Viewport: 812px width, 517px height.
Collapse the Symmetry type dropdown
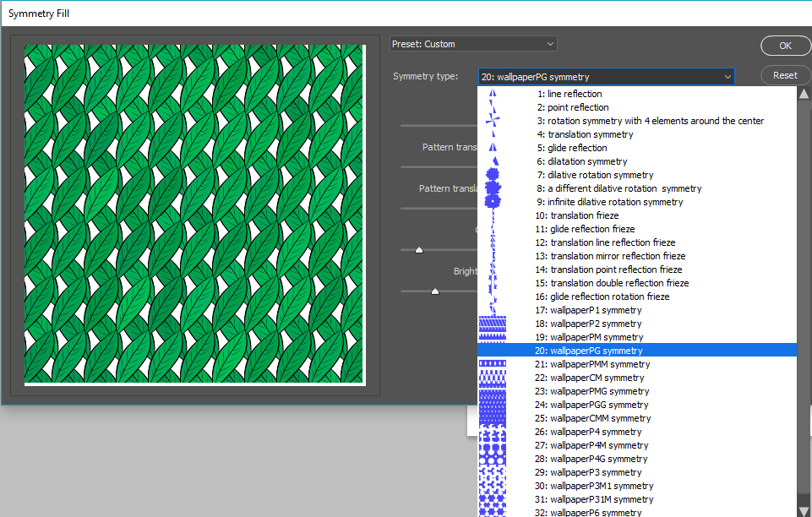[727, 77]
